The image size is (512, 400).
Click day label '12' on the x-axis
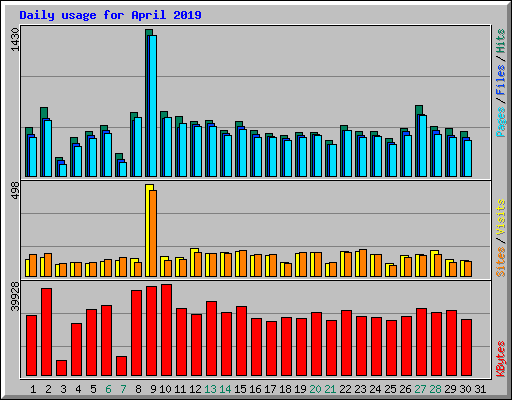pyautogui.click(x=195, y=389)
